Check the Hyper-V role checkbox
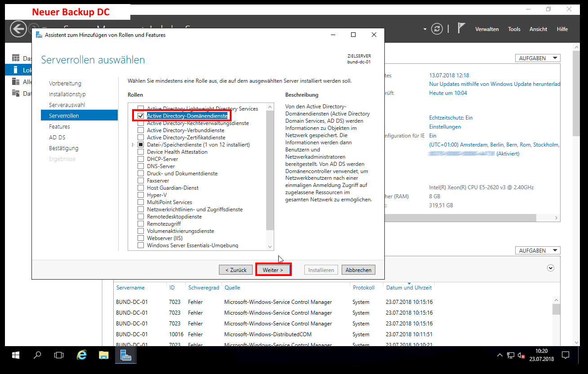The image size is (588, 374). (x=141, y=195)
